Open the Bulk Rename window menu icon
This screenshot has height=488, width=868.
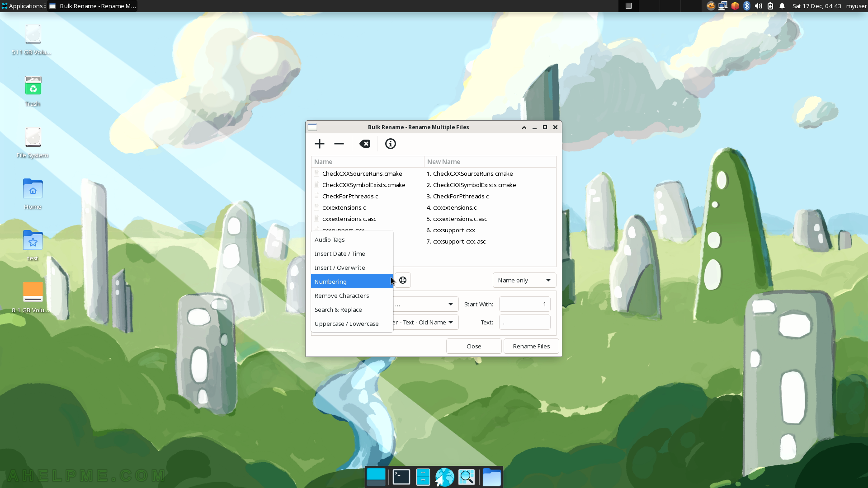[x=312, y=127]
